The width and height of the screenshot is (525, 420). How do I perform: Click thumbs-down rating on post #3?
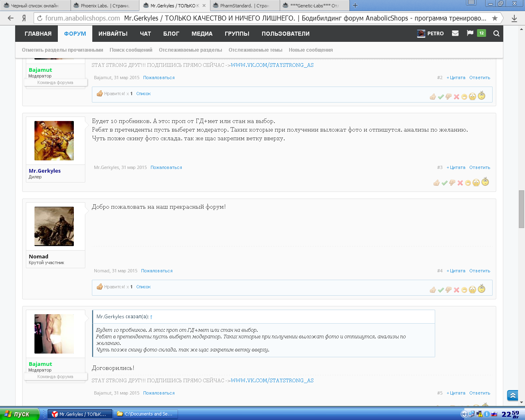click(452, 183)
